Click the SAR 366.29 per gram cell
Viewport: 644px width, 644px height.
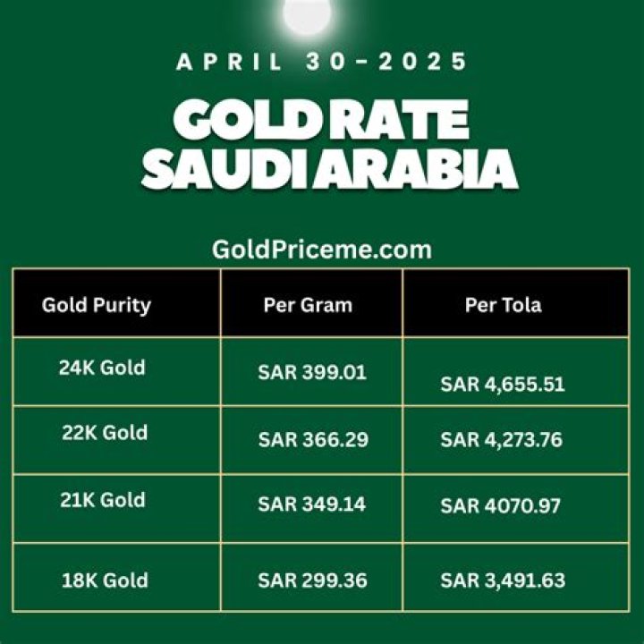[x=312, y=439]
